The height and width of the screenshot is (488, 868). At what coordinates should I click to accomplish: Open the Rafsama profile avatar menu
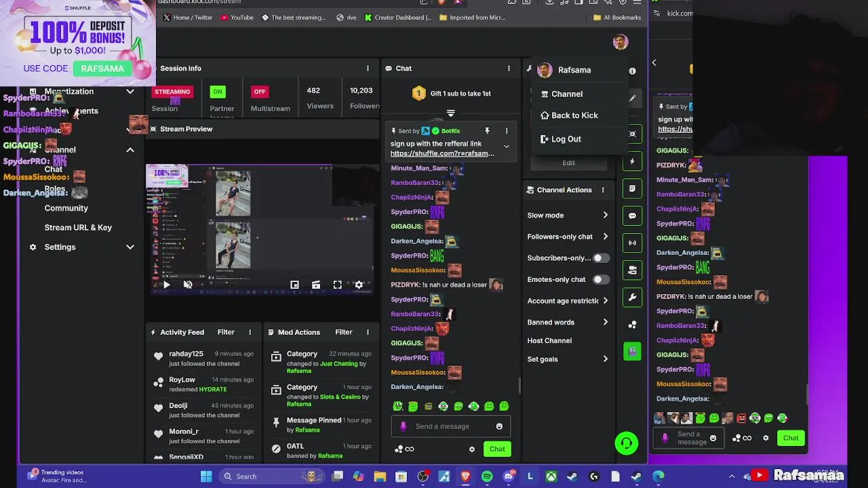point(620,42)
